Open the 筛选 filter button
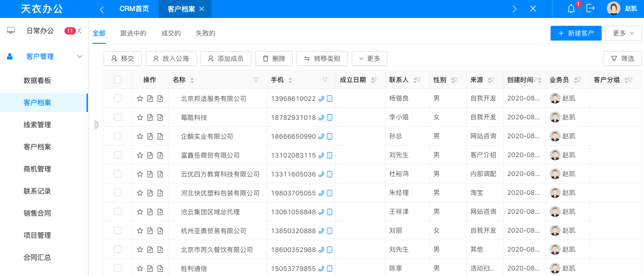The image size is (644, 276). point(622,59)
